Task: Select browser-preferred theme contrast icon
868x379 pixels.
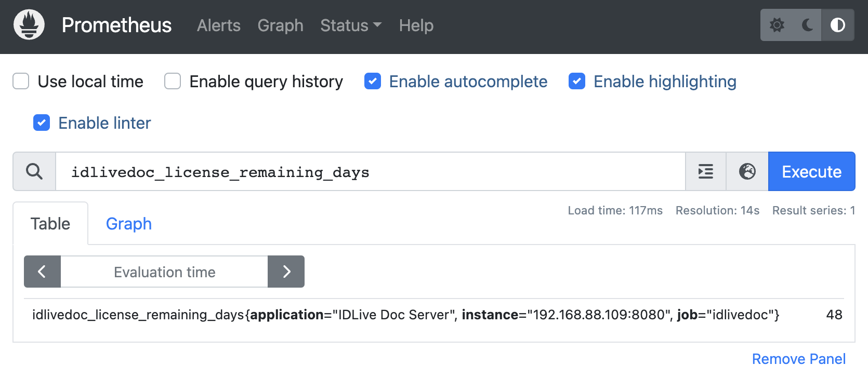Action: coord(837,25)
